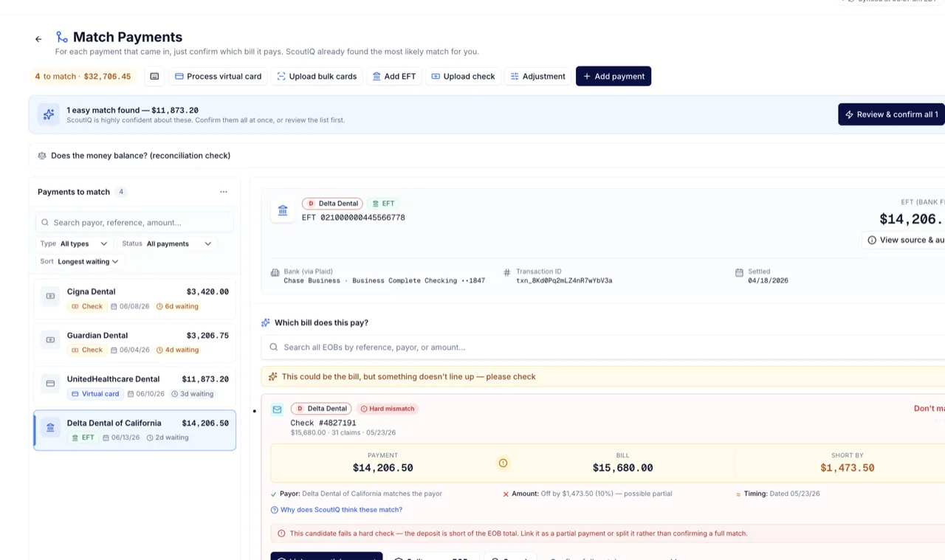Click the 4 to match summary chip

[83, 76]
